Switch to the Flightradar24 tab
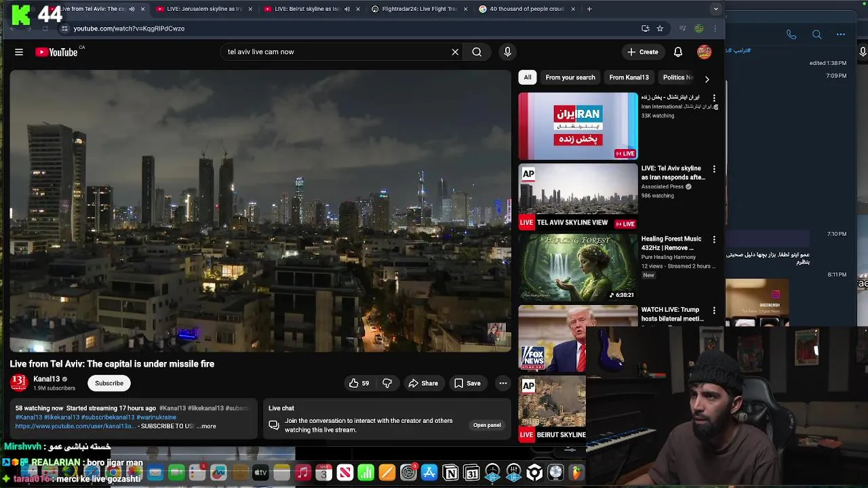 pos(419,9)
